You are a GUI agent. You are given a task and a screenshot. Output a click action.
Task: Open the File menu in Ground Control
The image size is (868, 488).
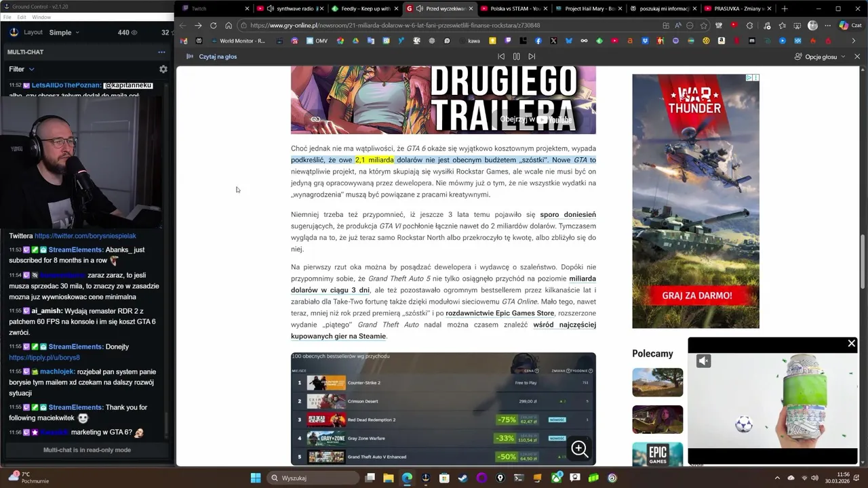(7, 17)
